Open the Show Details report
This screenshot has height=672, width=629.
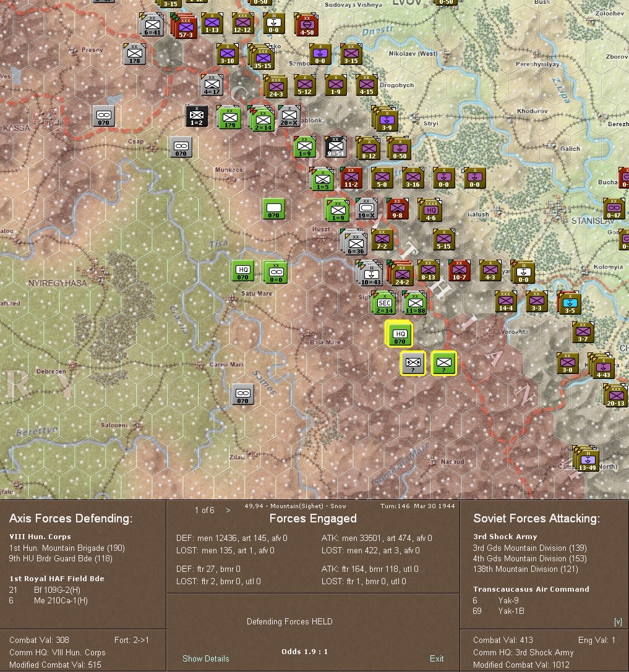click(205, 659)
